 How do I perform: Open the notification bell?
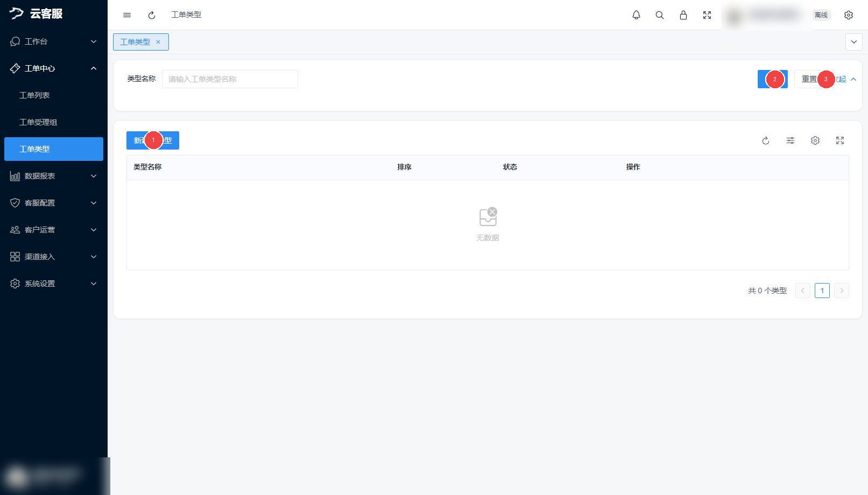coord(636,15)
